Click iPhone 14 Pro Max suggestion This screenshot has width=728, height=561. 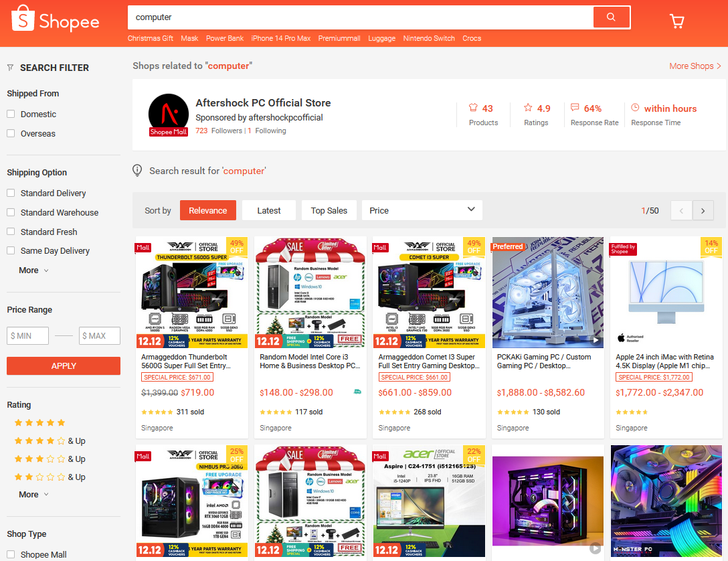coord(281,39)
